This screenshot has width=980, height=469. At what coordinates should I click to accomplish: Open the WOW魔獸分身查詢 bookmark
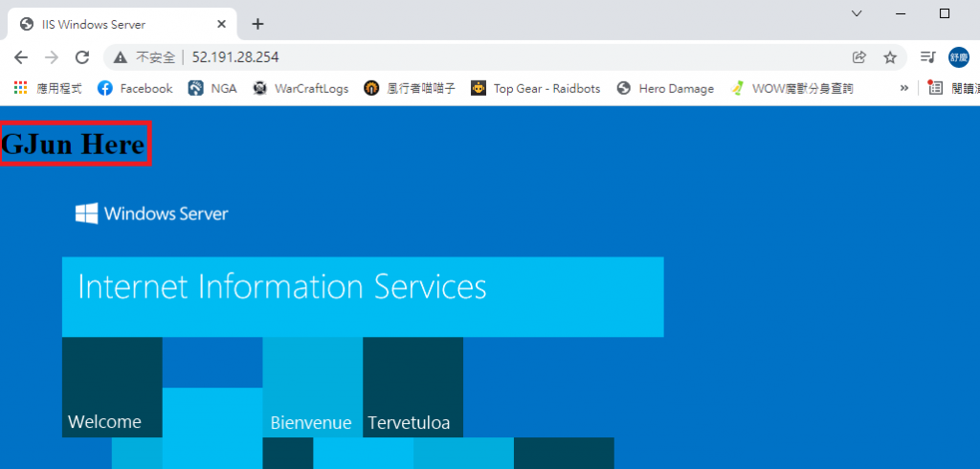point(792,89)
